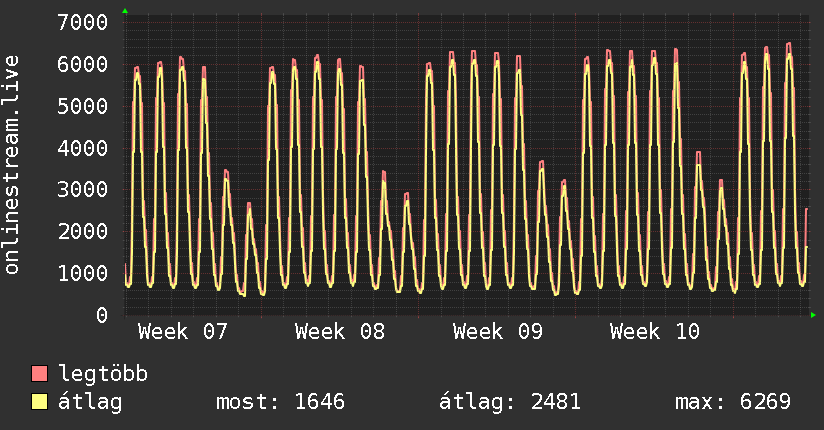Image resolution: width=824 pixels, height=430 pixels.
Task: Click the Week 08 axis label
Action: point(340,331)
